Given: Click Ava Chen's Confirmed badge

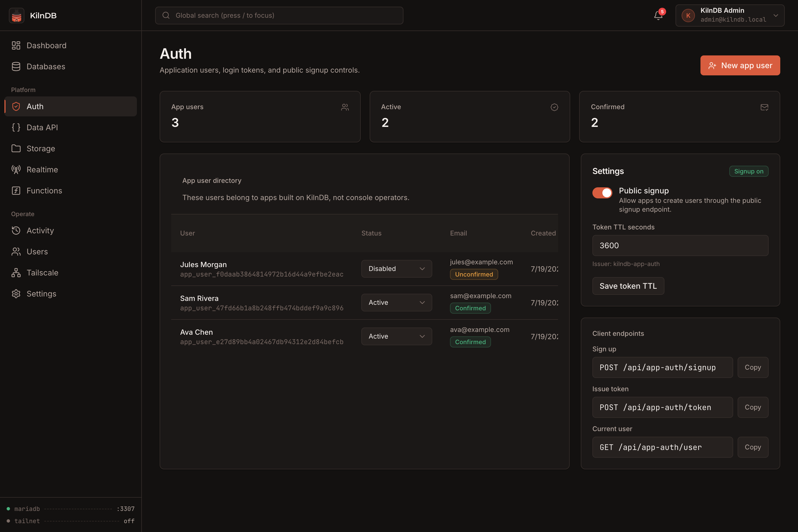Looking at the screenshot, I should point(470,342).
